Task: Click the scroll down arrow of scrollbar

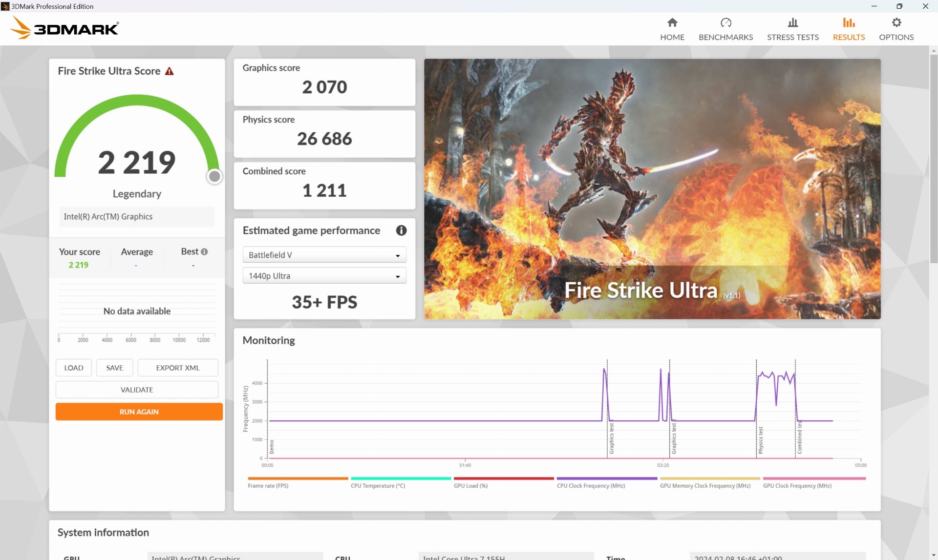Action: pyautogui.click(x=934, y=556)
